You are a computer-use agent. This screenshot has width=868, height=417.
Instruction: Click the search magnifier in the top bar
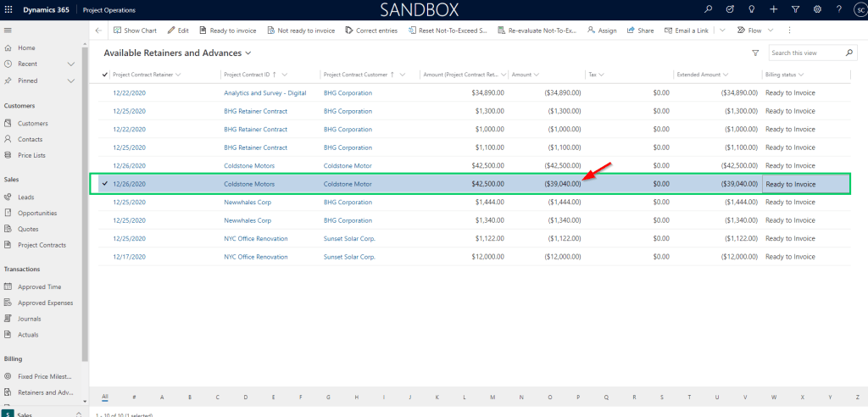point(709,9)
